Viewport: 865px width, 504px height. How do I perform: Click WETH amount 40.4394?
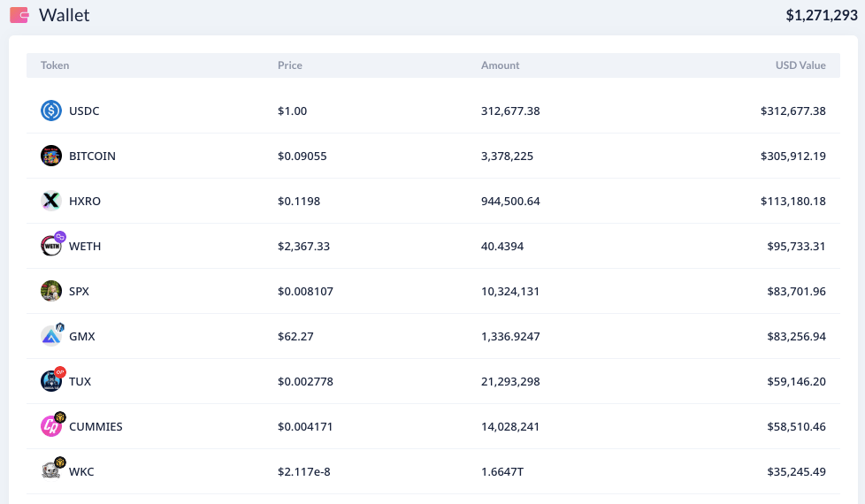click(x=502, y=247)
